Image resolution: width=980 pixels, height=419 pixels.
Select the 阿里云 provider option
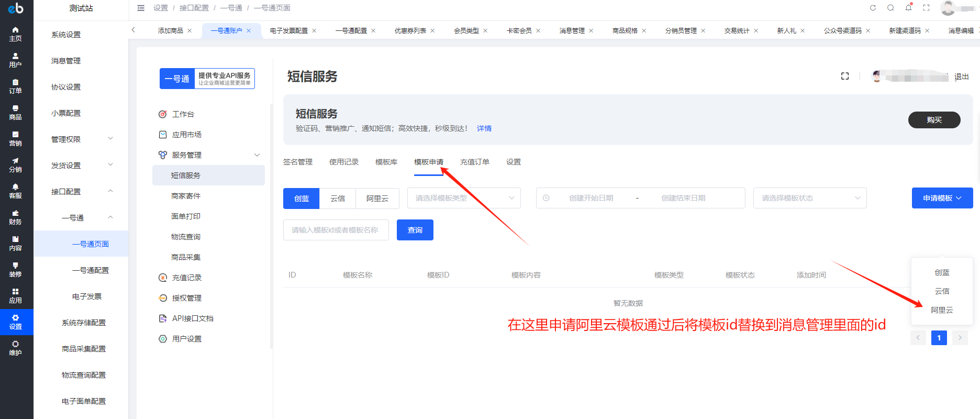(377, 199)
